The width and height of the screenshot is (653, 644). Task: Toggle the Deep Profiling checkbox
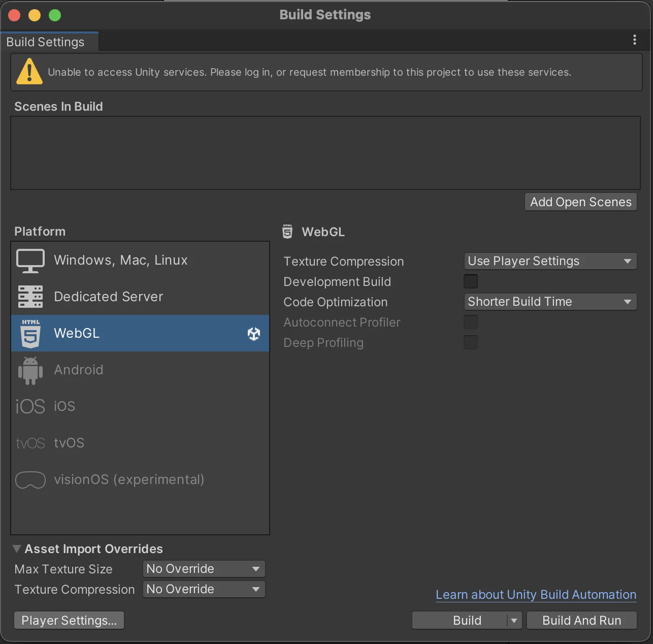[471, 342]
